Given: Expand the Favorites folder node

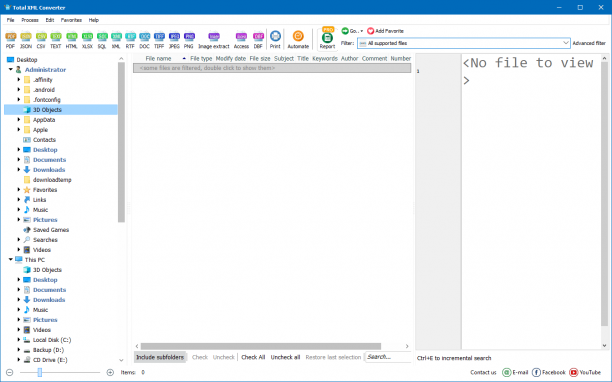Looking at the screenshot, I should (x=19, y=190).
